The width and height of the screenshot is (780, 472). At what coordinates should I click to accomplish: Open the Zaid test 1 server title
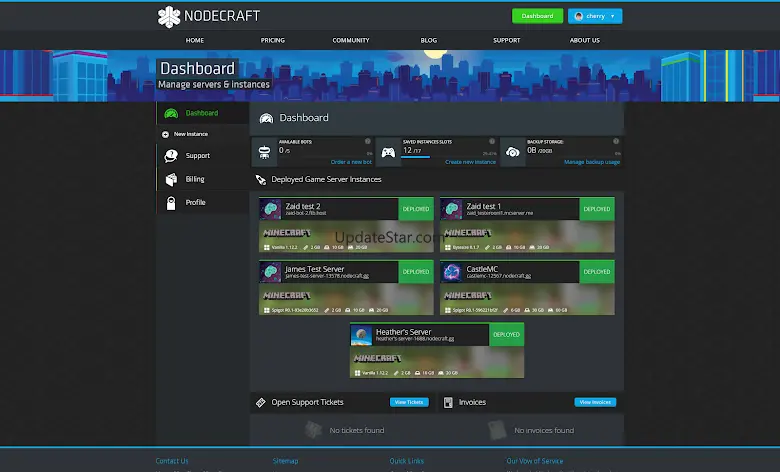pos(484,206)
